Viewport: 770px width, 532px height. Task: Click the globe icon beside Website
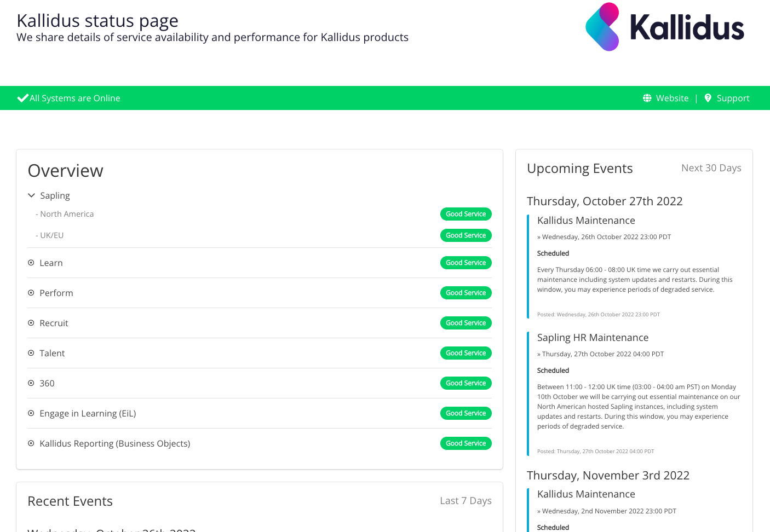(x=647, y=98)
